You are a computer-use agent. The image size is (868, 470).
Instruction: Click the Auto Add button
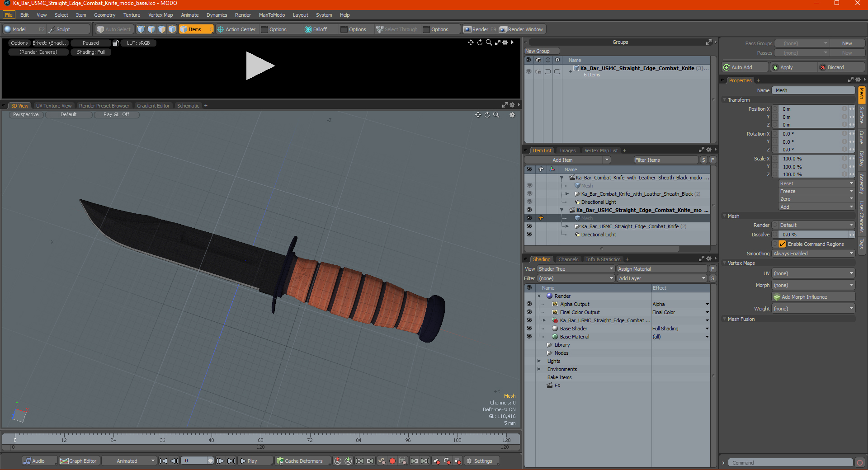[745, 67]
